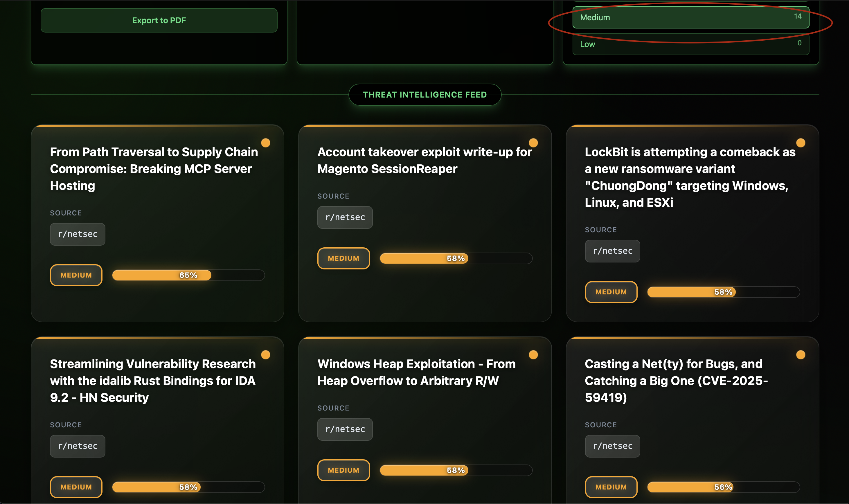Screen dimensions: 849x504
Task: Click the orange dot on Magento SessionReaper card
Action: 533,143
